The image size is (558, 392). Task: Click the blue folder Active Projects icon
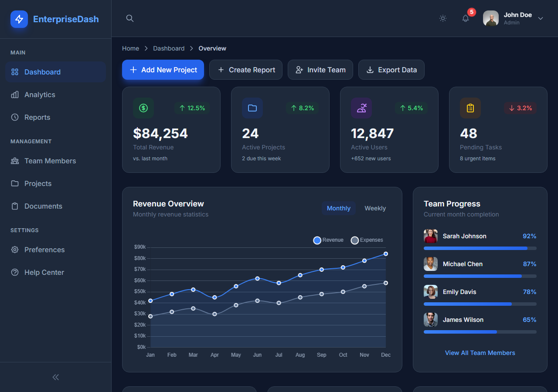252,108
